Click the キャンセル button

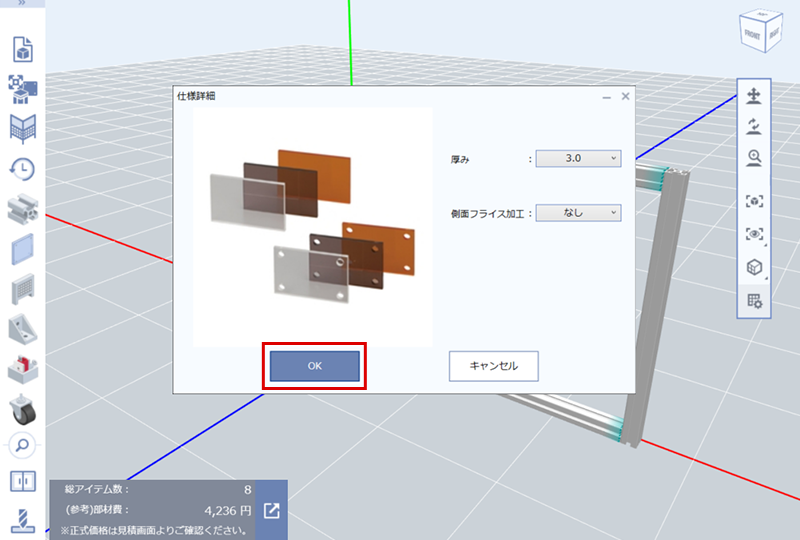point(494,366)
